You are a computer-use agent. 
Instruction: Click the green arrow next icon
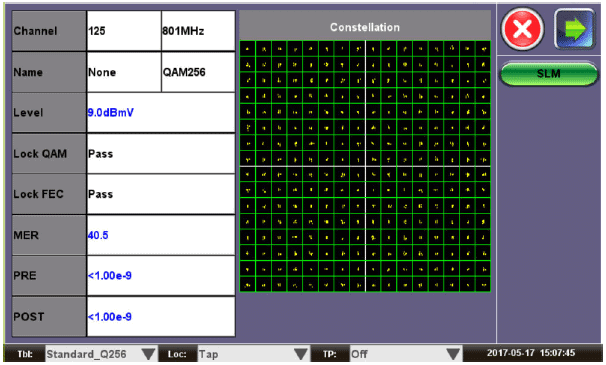click(x=575, y=29)
